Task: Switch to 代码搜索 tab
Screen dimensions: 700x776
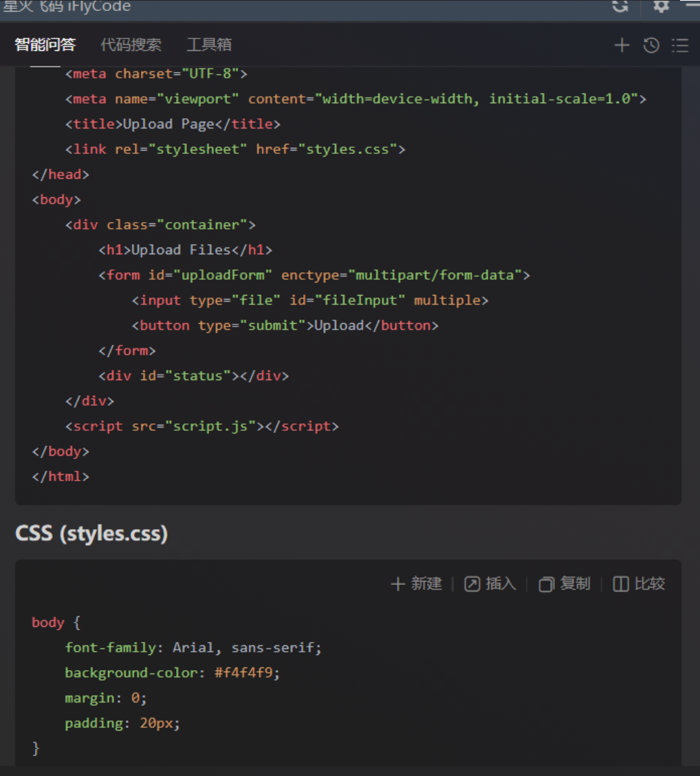Action: pyautogui.click(x=131, y=45)
